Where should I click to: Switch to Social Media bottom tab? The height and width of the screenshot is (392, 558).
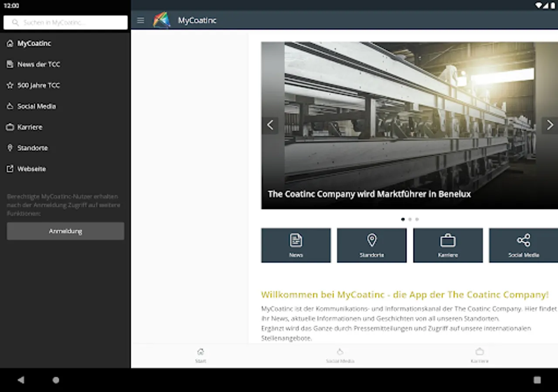coord(340,355)
